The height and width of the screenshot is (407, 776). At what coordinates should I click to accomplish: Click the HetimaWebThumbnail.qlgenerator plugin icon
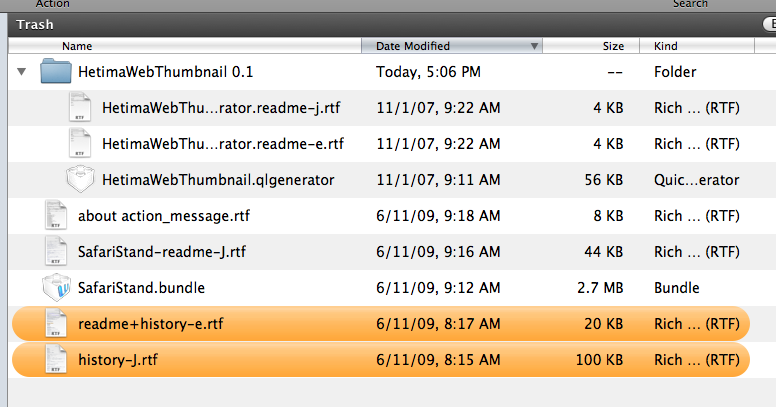tap(80, 179)
